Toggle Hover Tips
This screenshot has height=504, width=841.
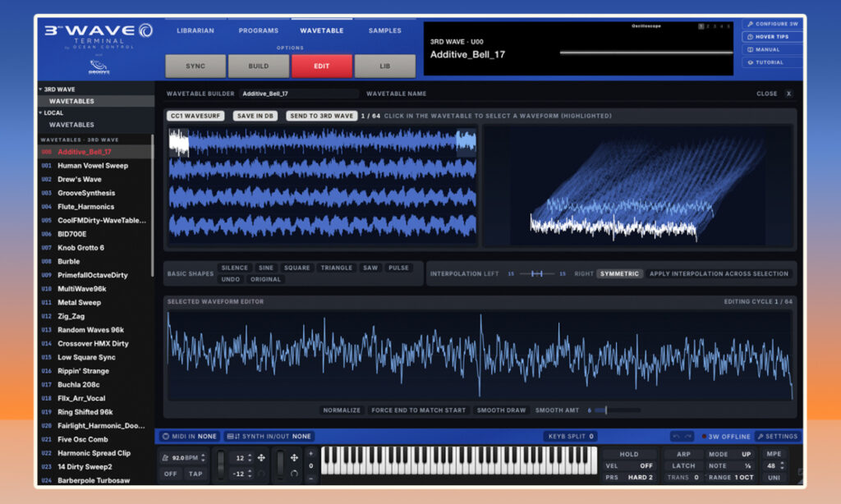point(772,36)
